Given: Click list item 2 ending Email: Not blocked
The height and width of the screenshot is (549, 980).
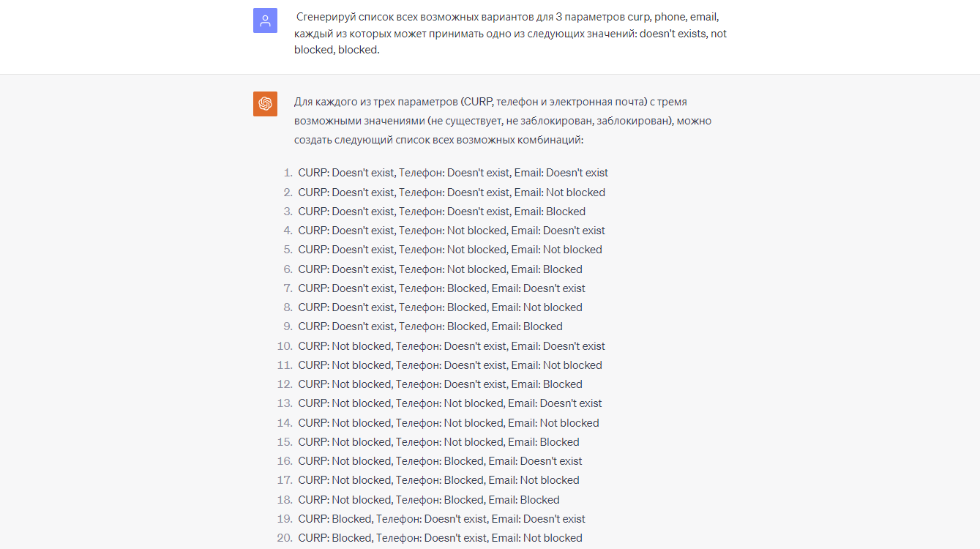Looking at the screenshot, I should click(x=452, y=193).
